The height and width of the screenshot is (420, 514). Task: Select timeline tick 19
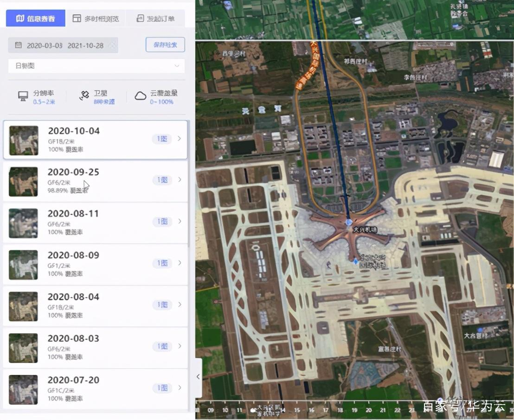click(354, 410)
